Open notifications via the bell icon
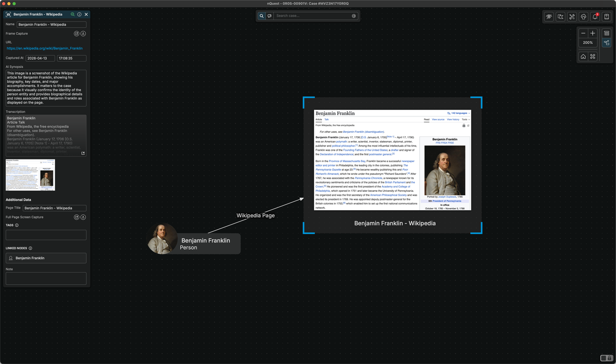The image size is (616, 364). (594, 16)
